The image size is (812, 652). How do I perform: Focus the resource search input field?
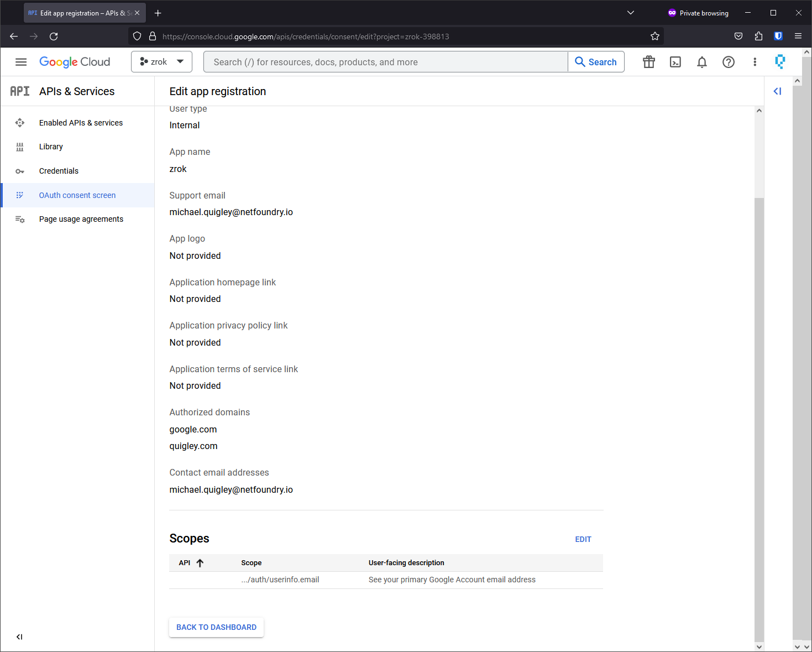(x=385, y=62)
